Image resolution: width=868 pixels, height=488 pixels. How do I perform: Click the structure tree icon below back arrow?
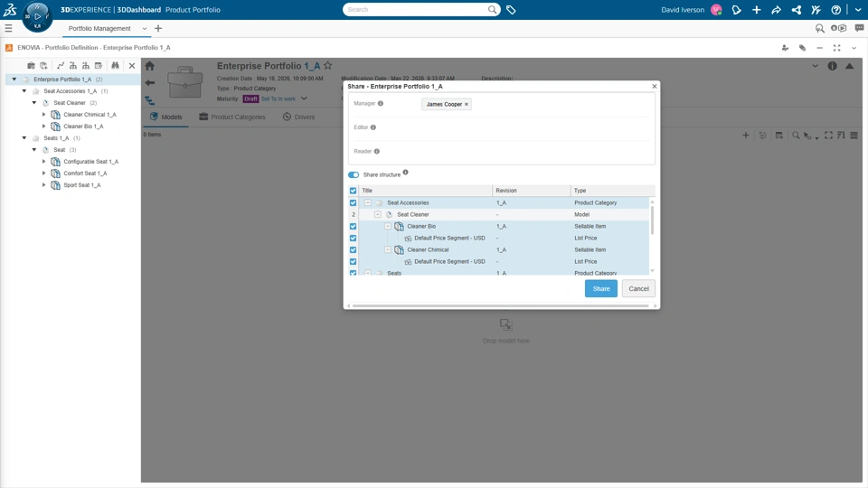pyautogui.click(x=150, y=100)
